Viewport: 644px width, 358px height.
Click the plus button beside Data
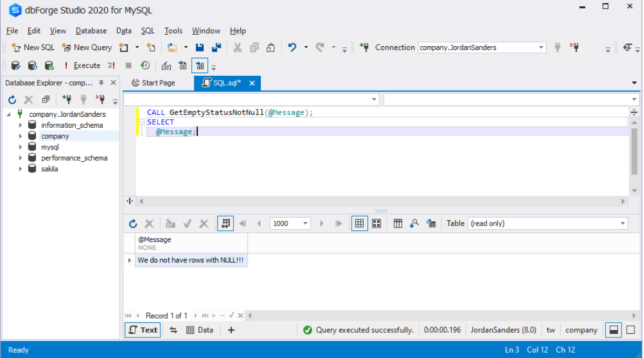coord(231,330)
